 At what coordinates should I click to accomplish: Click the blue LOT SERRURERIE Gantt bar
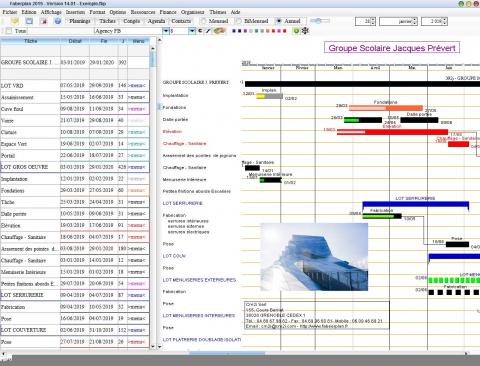click(415, 204)
